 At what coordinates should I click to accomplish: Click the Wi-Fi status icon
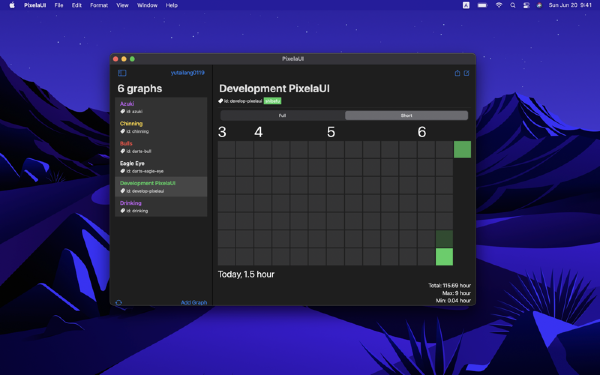(499, 5)
